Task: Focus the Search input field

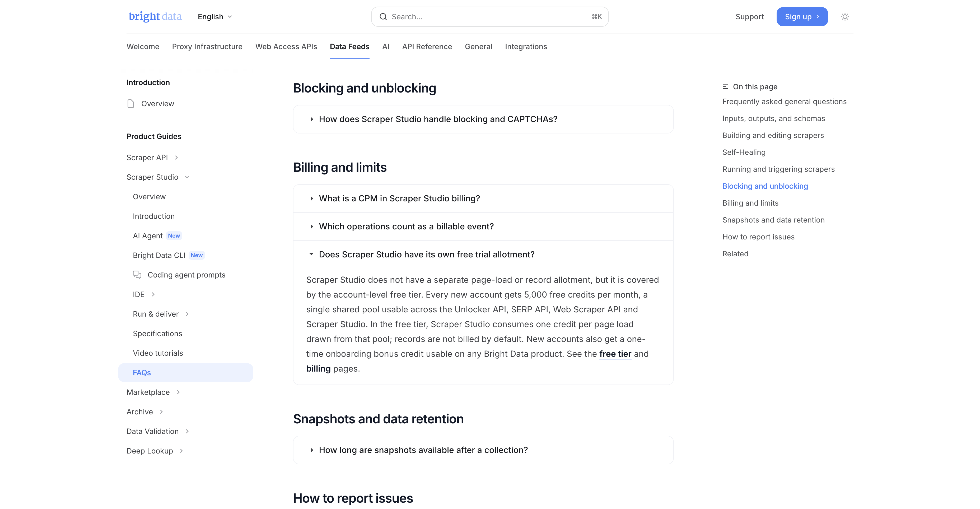Action: [x=490, y=17]
